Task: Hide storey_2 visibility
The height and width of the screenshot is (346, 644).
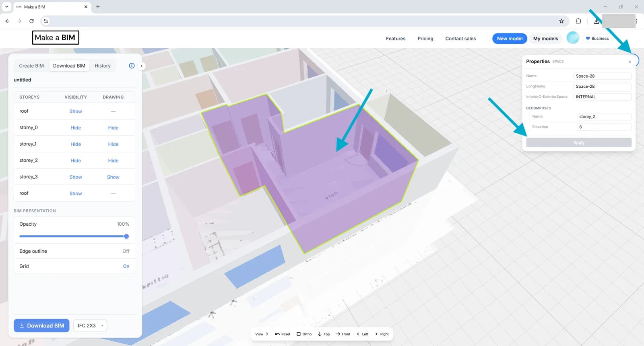Action: click(76, 161)
